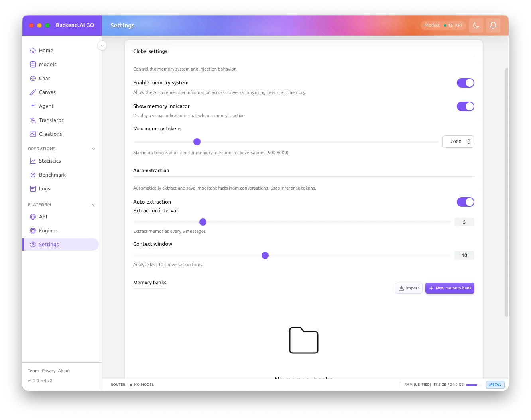The height and width of the screenshot is (420, 531).
Task: Adjust the Max memory tokens slider
Action: (x=197, y=141)
